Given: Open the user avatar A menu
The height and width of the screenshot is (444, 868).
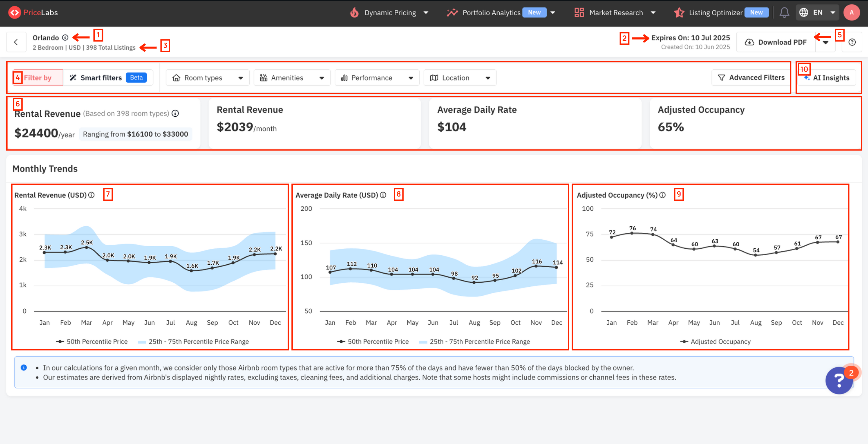Looking at the screenshot, I should (x=851, y=12).
